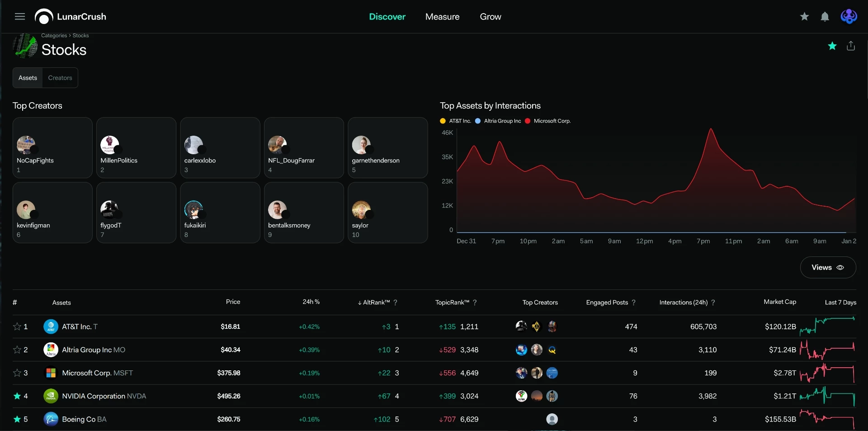Open the user profile avatar

point(849,17)
